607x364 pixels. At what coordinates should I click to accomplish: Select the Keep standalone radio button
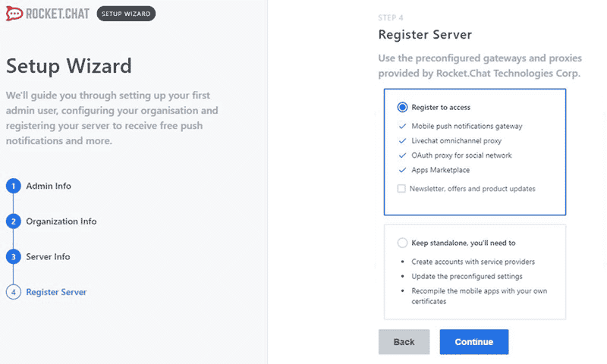coord(402,243)
